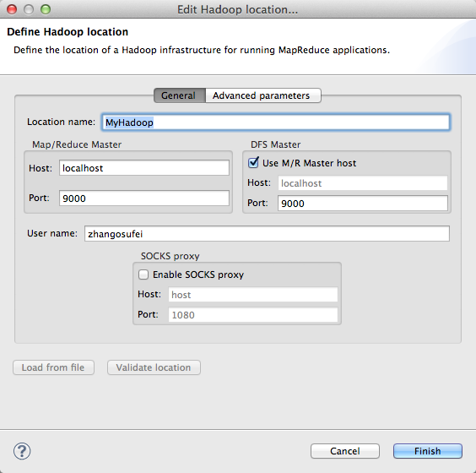Click the help question mark icon
Screen dimensions: 476x473
tap(22, 451)
